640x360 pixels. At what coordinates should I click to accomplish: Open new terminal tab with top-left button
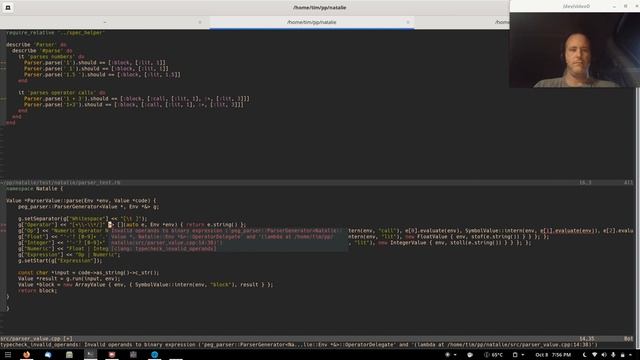[8, 7]
